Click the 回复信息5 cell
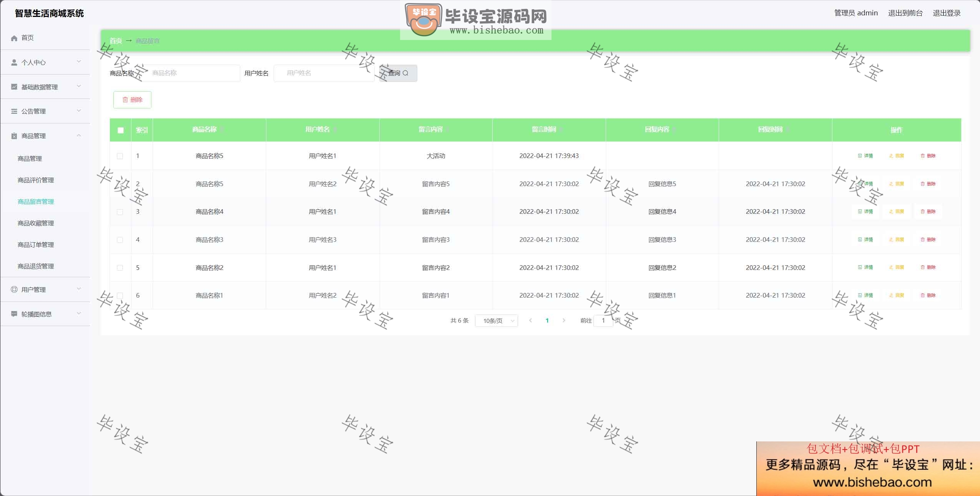This screenshot has height=496, width=980. (x=662, y=184)
